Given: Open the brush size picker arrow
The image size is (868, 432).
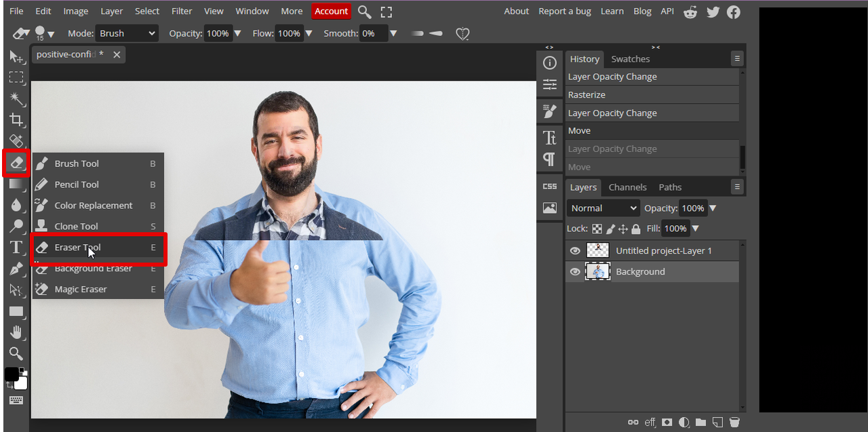Looking at the screenshot, I should [x=51, y=34].
